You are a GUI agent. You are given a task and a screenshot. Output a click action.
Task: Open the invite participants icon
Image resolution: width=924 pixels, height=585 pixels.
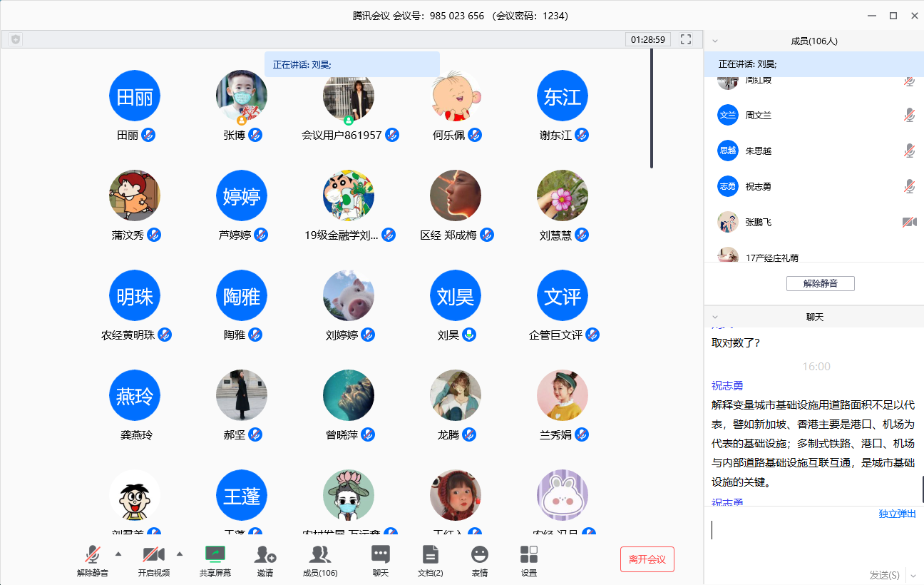pyautogui.click(x=265, y=554)
